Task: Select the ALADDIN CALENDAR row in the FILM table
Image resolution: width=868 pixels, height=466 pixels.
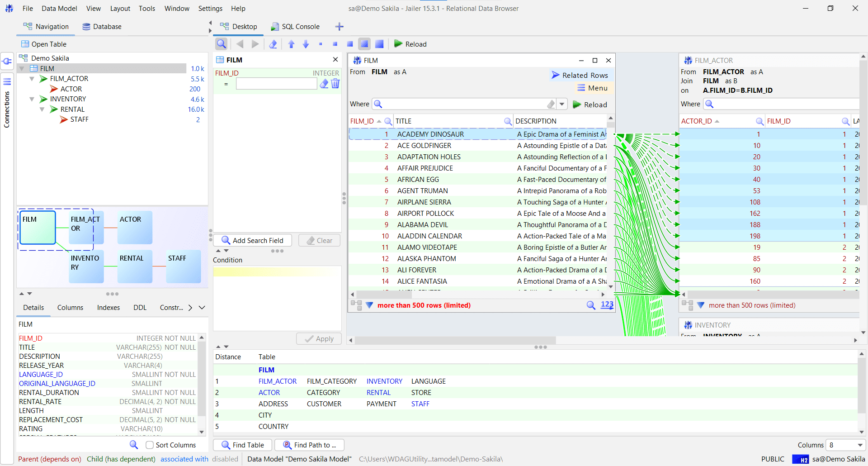Action: [478, 236]
